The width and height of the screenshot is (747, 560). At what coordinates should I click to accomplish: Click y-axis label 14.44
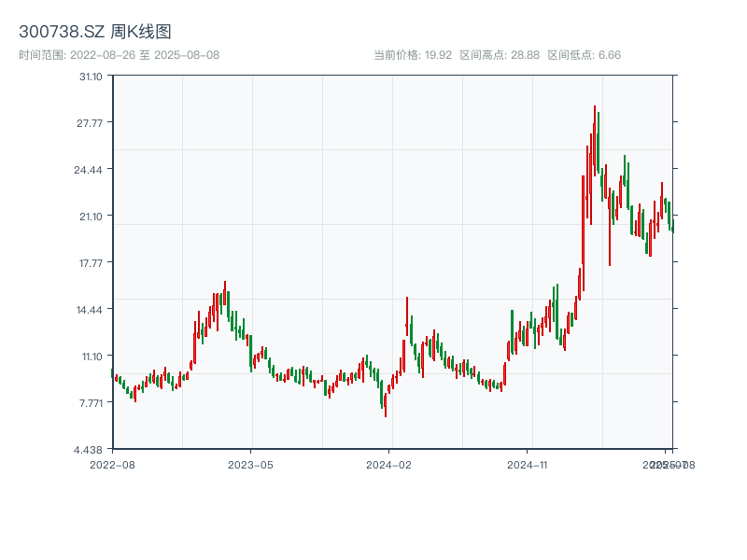(90, 310)
